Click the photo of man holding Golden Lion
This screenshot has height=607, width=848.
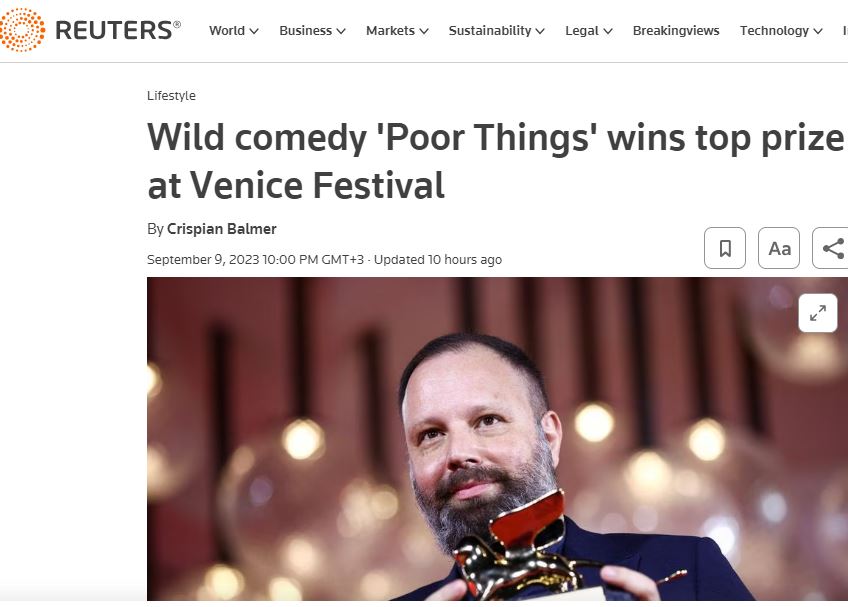tap(498, 439)
